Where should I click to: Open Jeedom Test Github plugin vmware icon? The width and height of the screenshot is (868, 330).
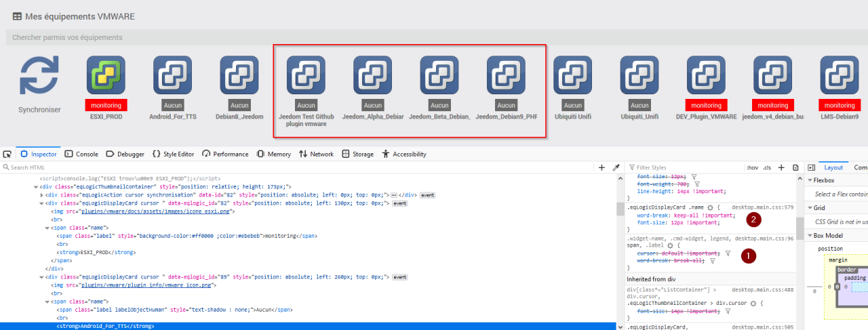tap(306, 75)
